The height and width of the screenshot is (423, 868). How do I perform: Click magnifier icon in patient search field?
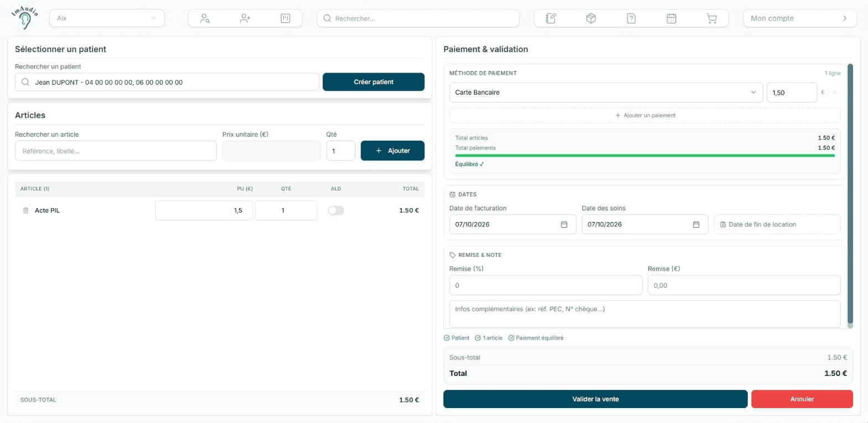tap(25, 82)
